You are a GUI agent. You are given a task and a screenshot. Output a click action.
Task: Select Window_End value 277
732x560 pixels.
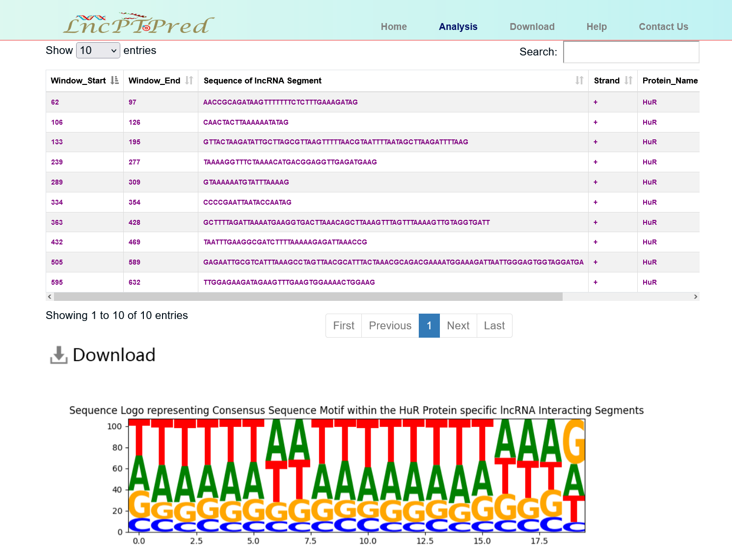135,162
